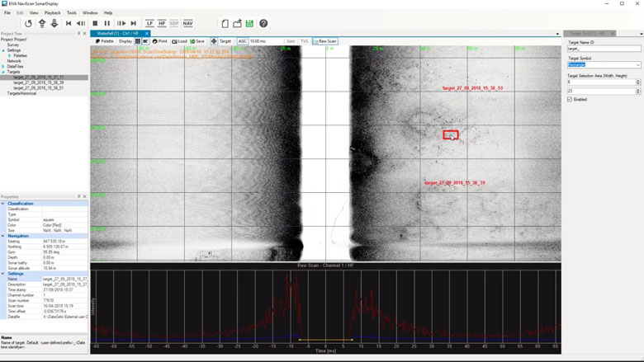Toggle the Raw Scan view

[325, 41]
